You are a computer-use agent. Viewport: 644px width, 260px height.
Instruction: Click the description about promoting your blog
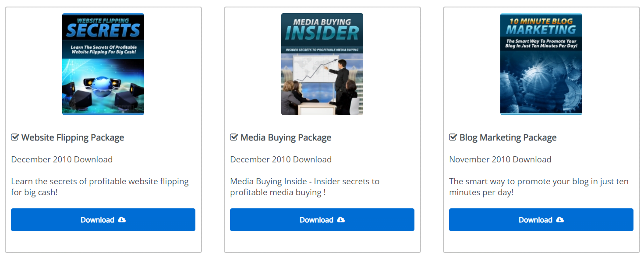[x=538, y=187]
